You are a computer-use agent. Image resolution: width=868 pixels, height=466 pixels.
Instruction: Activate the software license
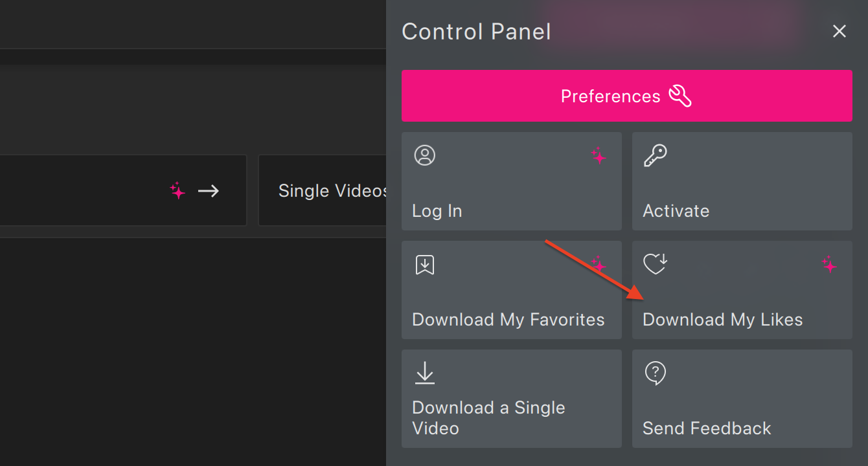pyautogui.click(x=742, y=181)
